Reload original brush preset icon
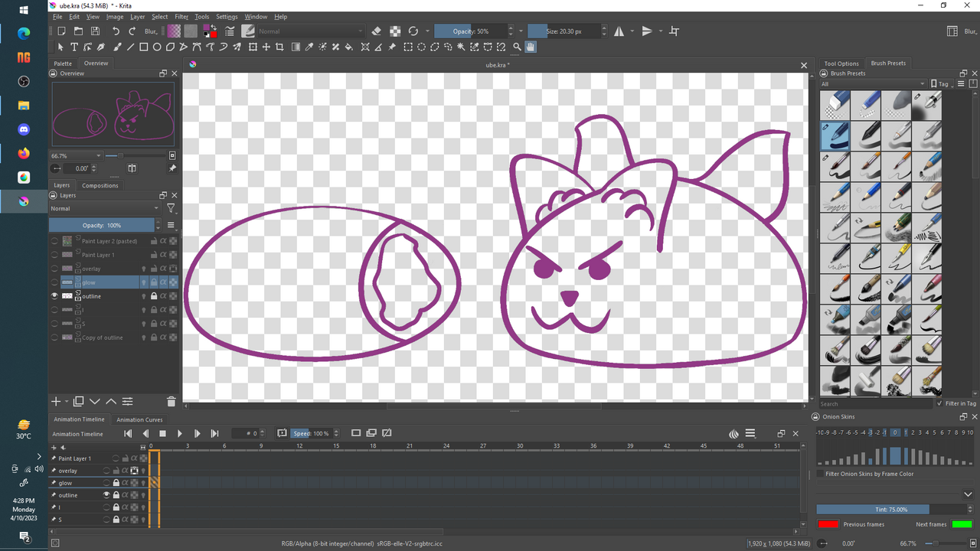This screenshot has height=551, width=980. (x=413, y=31)
